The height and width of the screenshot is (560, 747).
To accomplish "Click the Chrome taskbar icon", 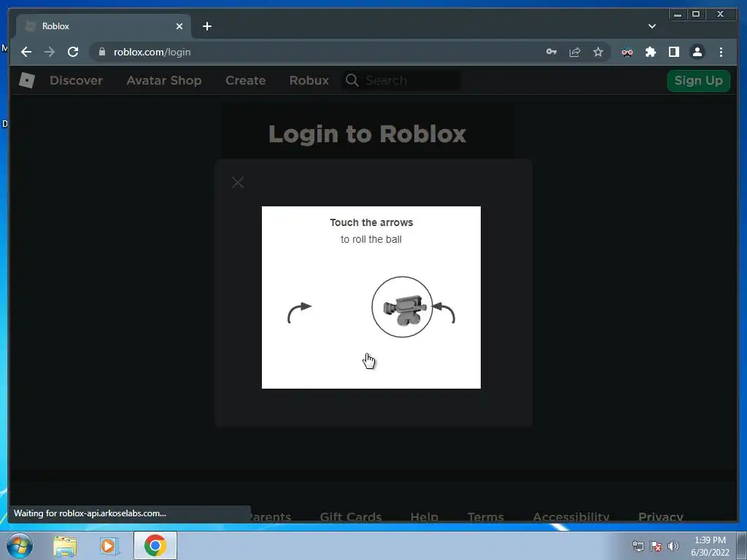I will coord(155,545).
